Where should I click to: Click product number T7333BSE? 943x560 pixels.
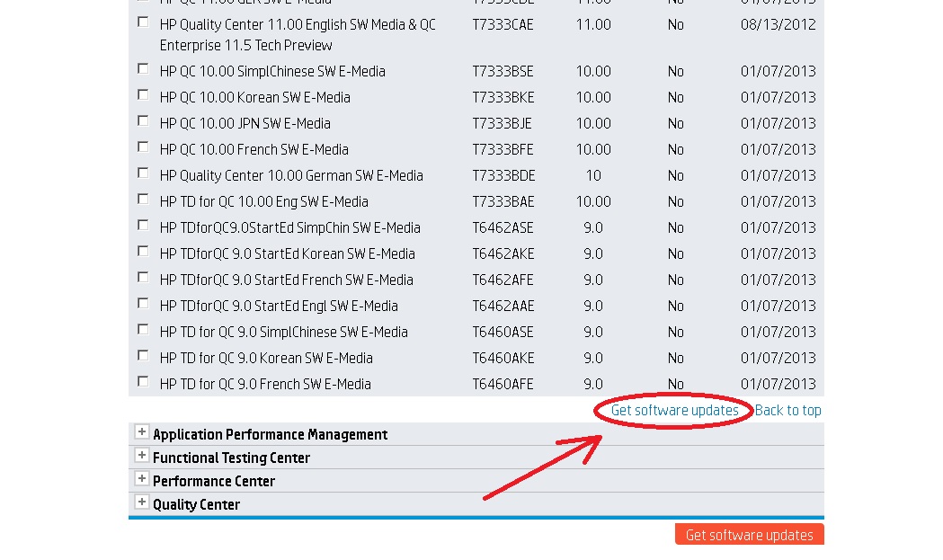click(x=503, y=72)
